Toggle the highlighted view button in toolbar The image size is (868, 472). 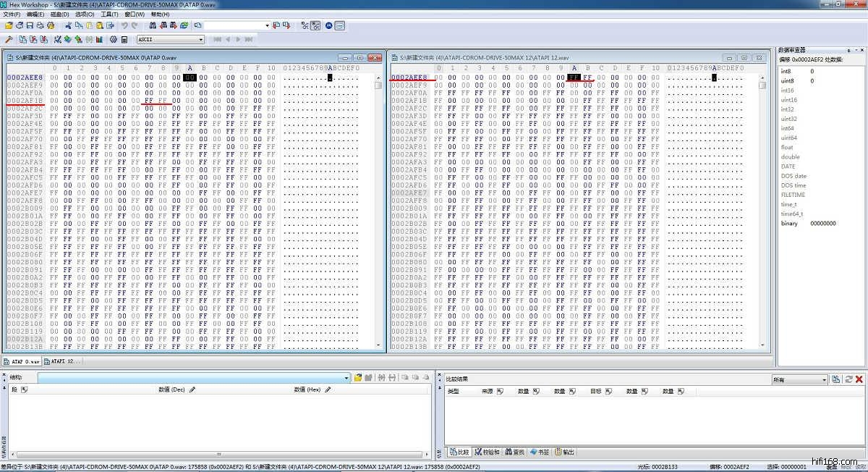point(315,25)
